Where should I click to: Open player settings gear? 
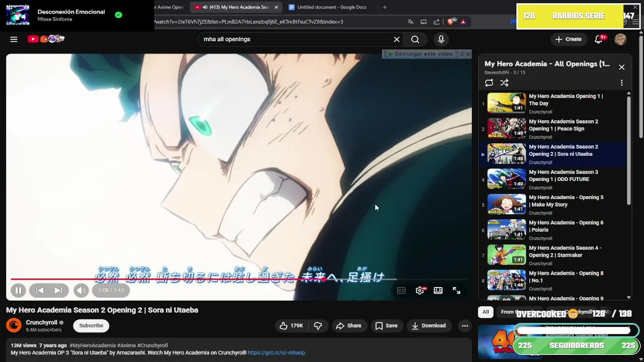(420, 290)
